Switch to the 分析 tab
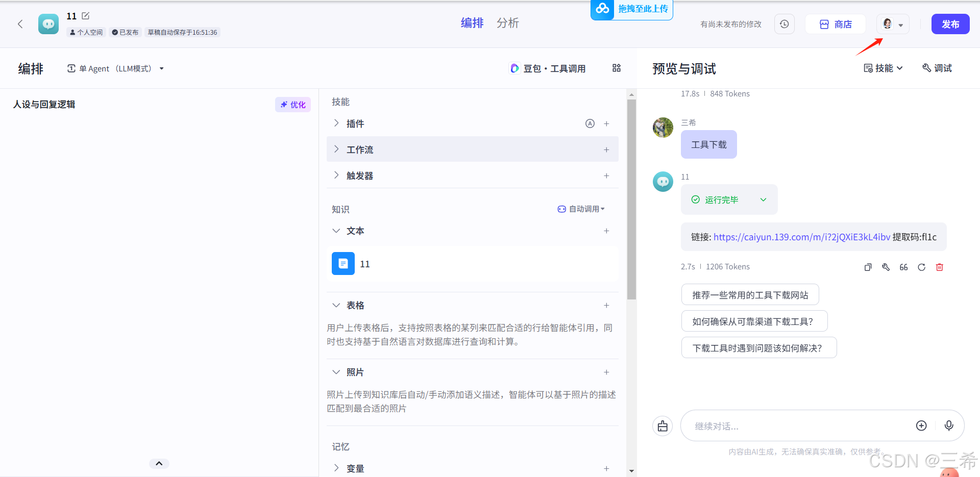This screenshot has height=477, width=980. point(508,23)
